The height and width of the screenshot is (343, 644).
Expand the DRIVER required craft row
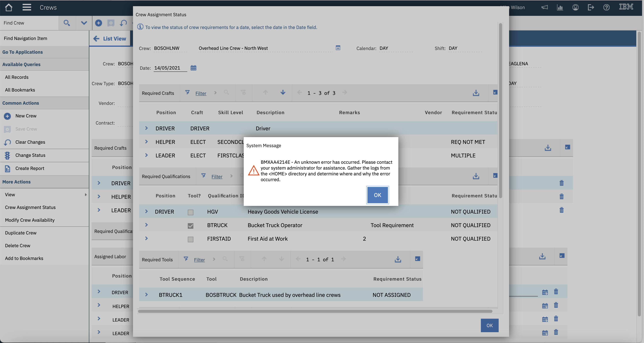[147, 128]
